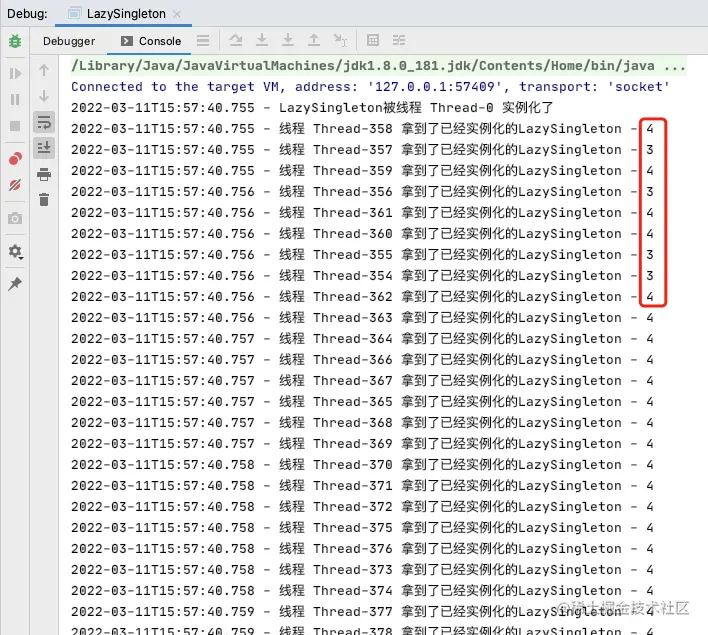Screen dimensions: 708x635
Task: Click the Thread-360 log line
Action: point(363,233)
